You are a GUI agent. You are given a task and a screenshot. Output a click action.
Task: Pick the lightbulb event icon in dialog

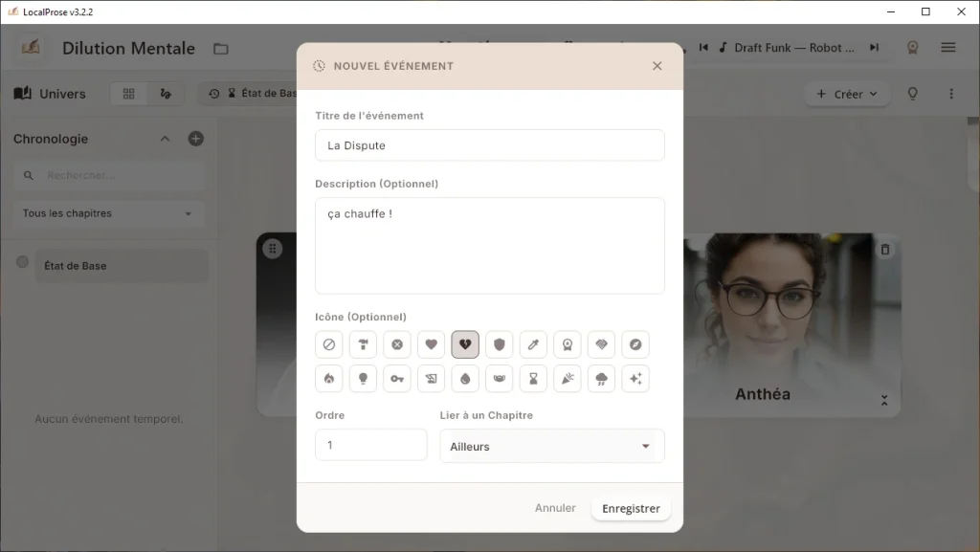(x=363, y=379)
